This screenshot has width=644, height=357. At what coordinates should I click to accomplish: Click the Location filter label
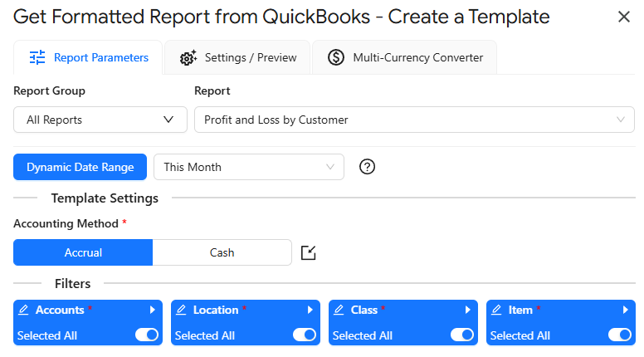tap(216, 310)
